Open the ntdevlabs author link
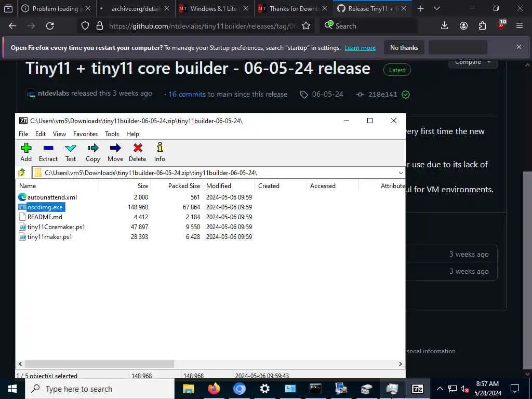Image resolution: width=532 pixels, height=399 pixels. [54, 94]
